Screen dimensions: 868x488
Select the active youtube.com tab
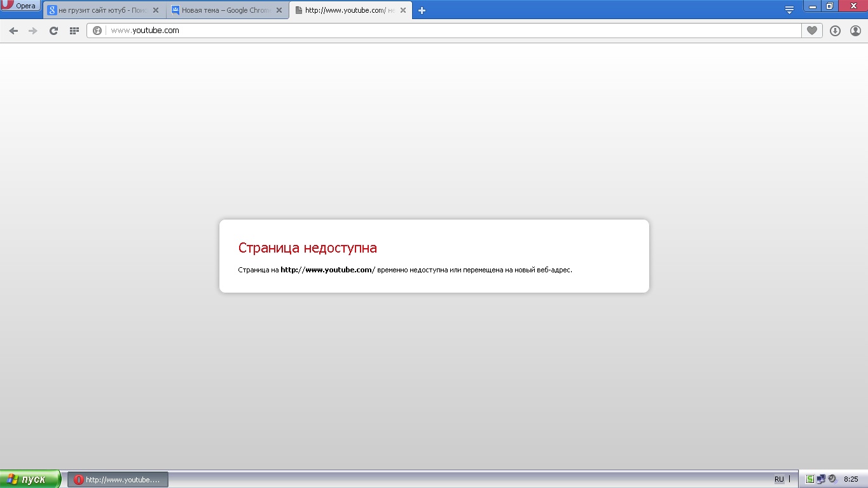pos(351,10)
